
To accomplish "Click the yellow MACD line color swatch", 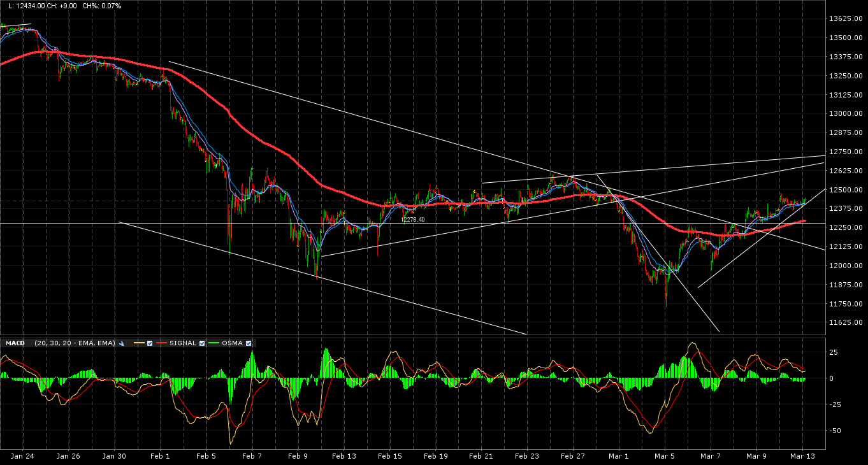I will click(x=140, y=343).
